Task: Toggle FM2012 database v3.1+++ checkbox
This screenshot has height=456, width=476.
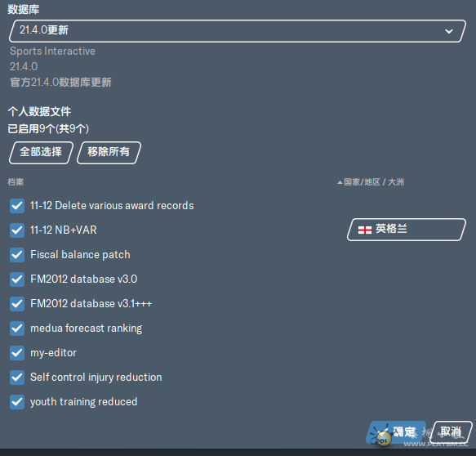Action: [17, 304]
